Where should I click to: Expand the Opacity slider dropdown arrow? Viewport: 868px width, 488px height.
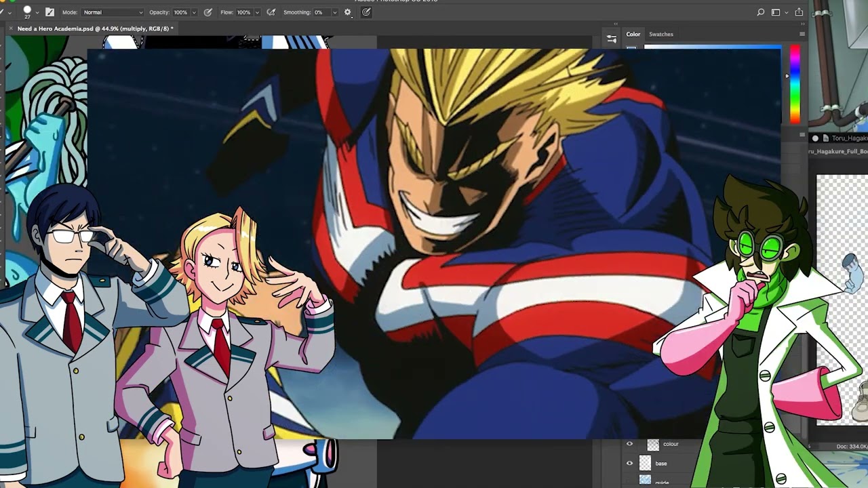tap(194, 12)
